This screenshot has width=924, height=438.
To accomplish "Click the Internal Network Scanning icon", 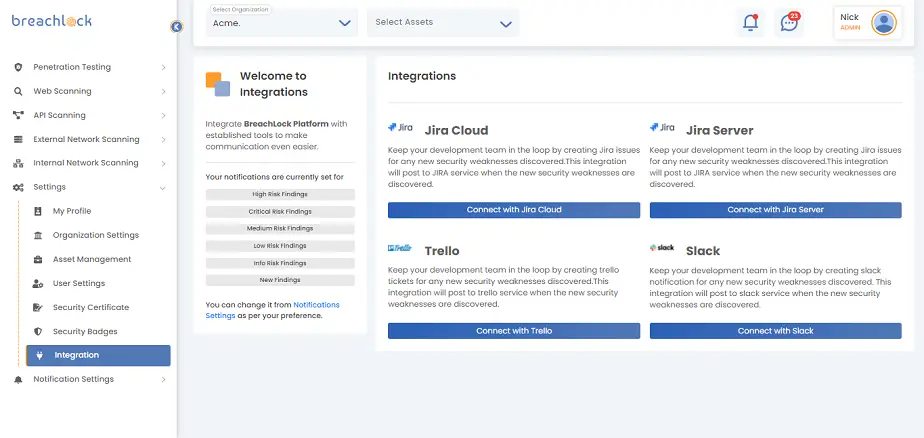I will point(18,163).
